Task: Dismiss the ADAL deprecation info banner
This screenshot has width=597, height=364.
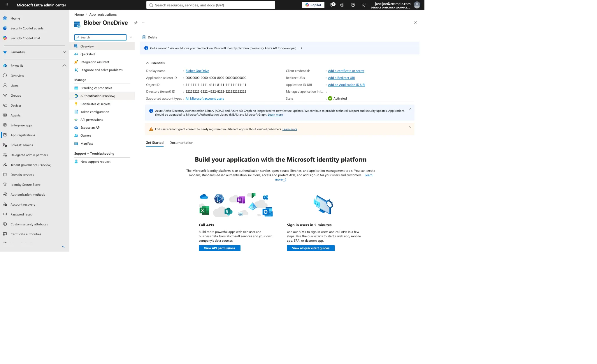Action: click(x=410, y=109)
